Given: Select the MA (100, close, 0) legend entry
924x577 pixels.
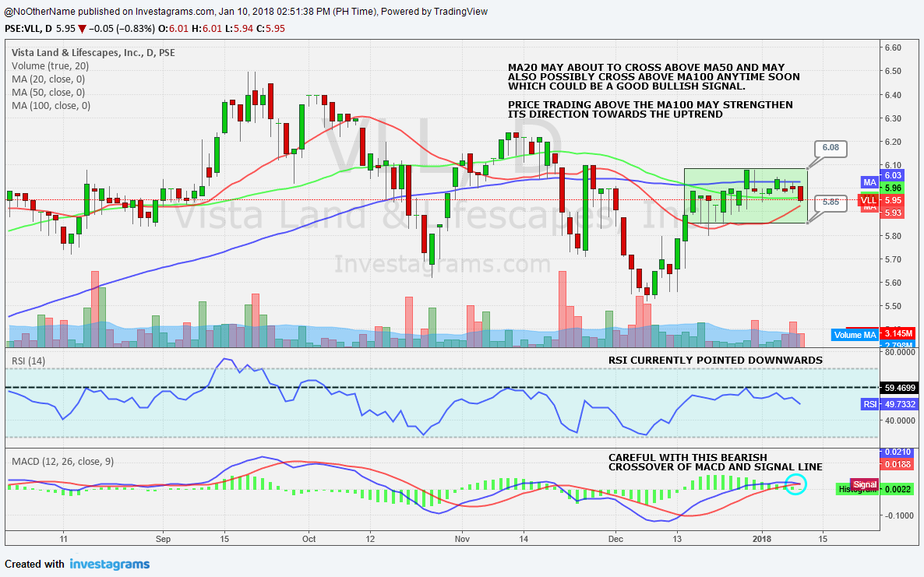Looking at the screenshot, I should 51,106.
